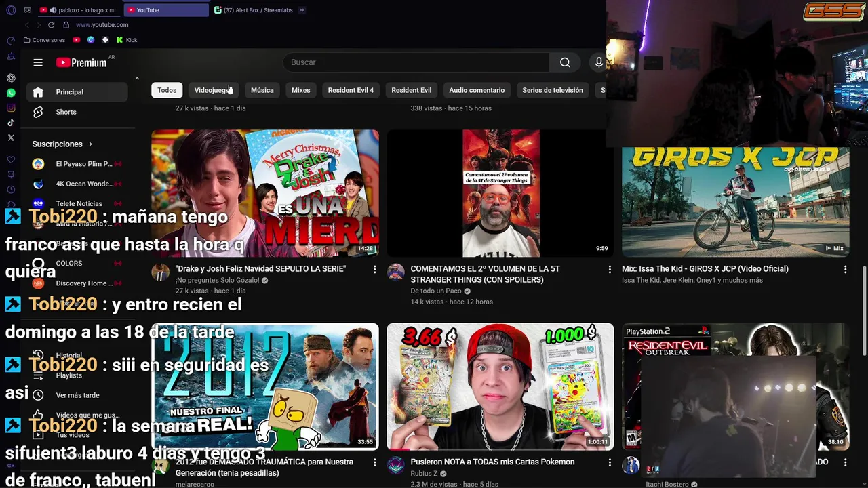Viewport: 868px width, 488px height.
Task: Open WhatsApp in browser sidebar
Action: (x=11, y=93)
